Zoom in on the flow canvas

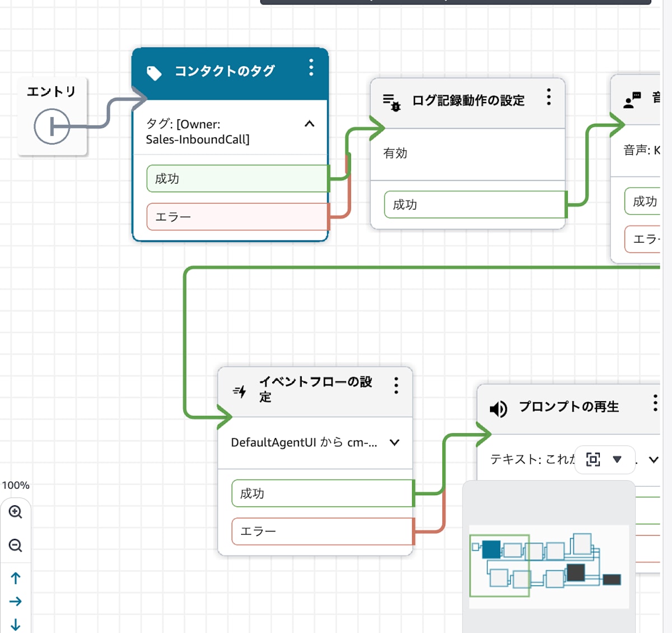(x=16, y=512)
